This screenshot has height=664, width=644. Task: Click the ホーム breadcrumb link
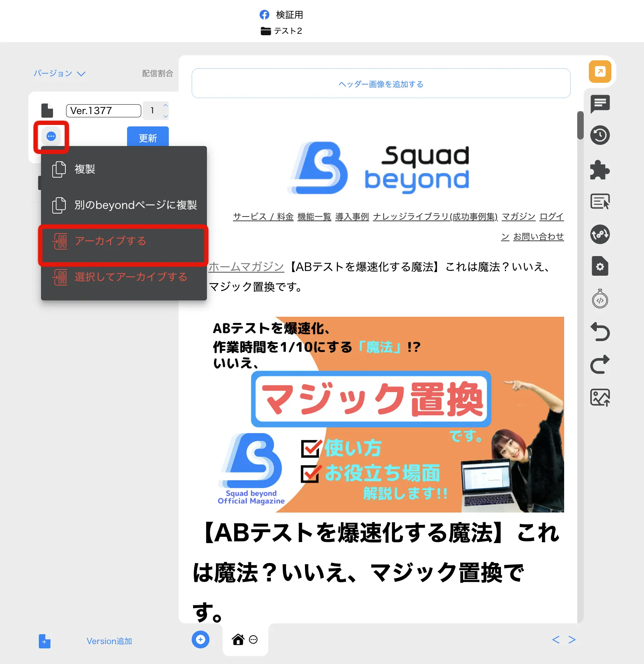[x=225, y=267]
